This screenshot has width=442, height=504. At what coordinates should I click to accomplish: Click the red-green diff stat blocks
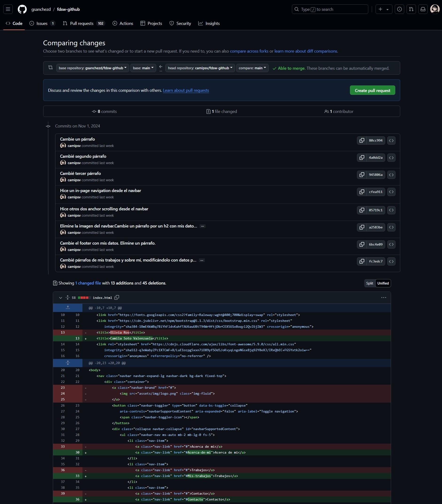coord(84,298)
